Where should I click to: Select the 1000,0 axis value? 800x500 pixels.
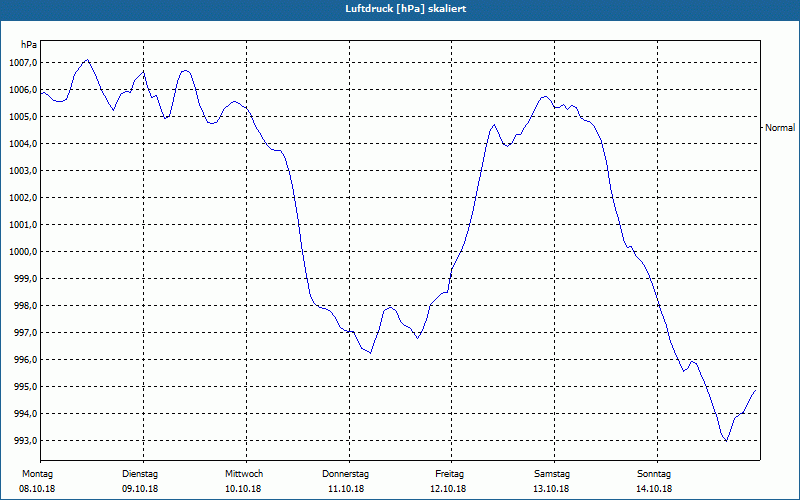[x=23, y=252]
